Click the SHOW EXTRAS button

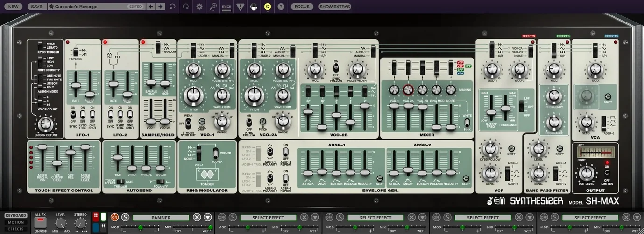click(x=334, y=7)
